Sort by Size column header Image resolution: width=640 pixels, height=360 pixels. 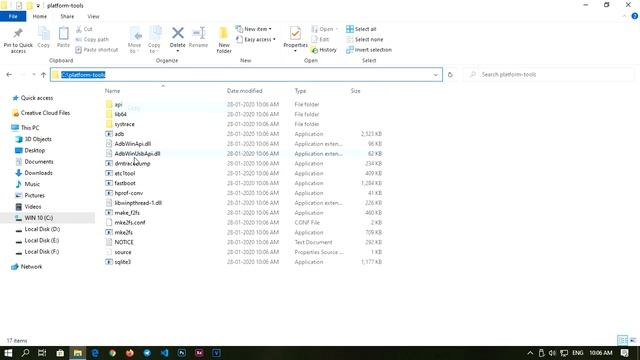point(356,91)
